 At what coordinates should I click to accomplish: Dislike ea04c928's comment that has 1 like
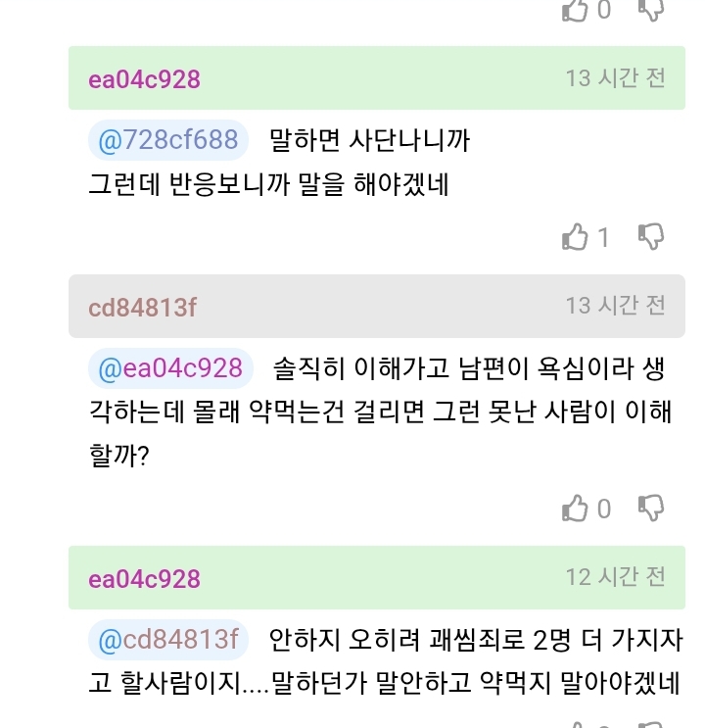coord(651,236)
